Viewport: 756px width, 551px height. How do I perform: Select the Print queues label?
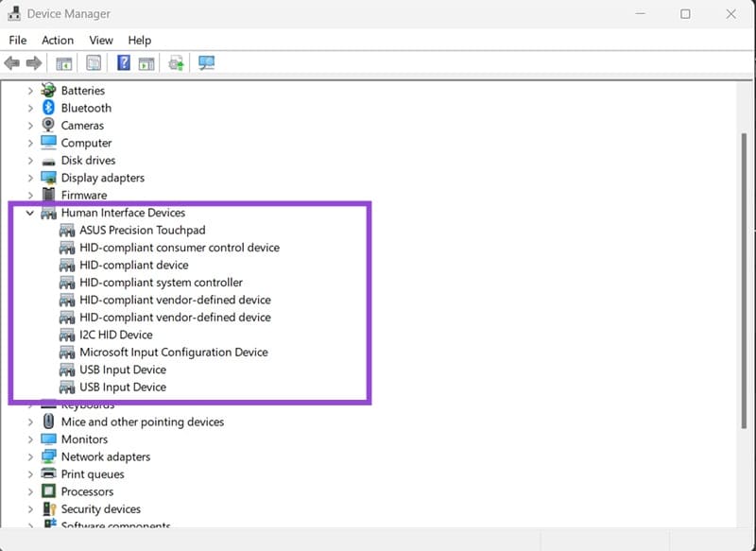click(92, 474)
